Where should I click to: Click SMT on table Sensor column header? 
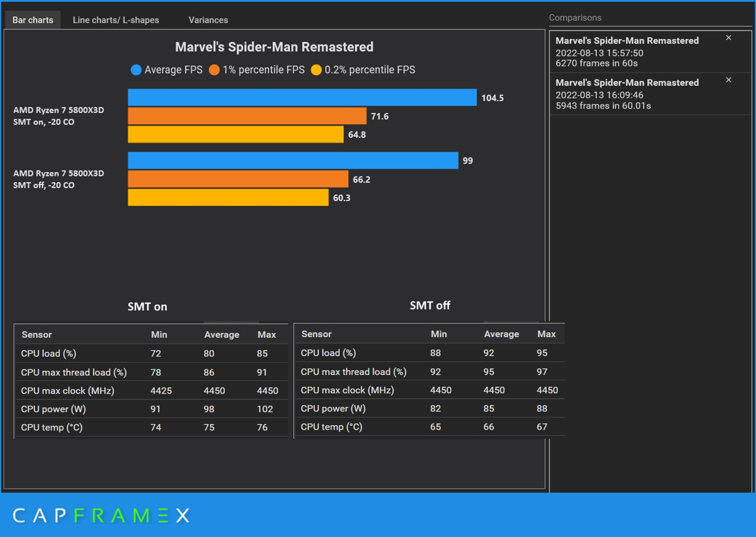coord(37,335)
